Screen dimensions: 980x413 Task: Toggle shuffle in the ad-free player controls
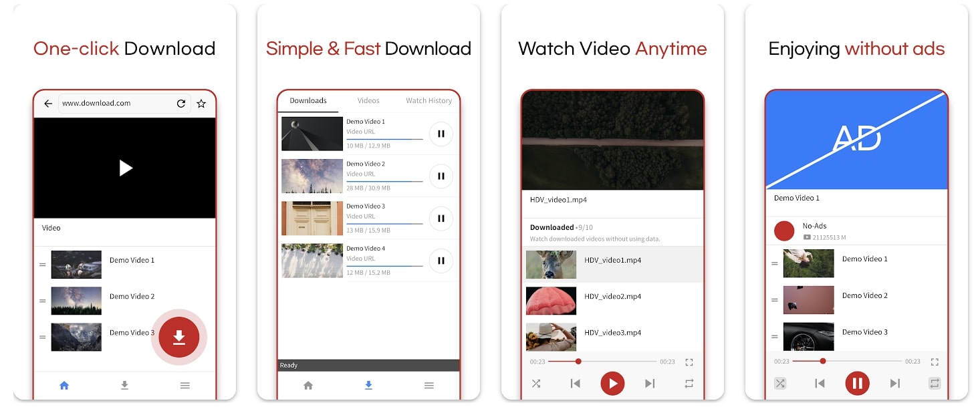(x=780, y=384)
